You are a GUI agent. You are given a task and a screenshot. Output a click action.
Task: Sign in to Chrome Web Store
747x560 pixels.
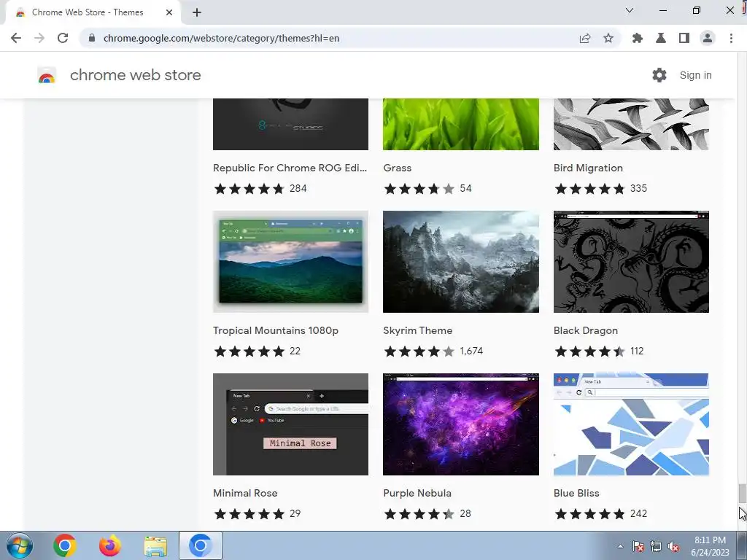coord(695,75)
